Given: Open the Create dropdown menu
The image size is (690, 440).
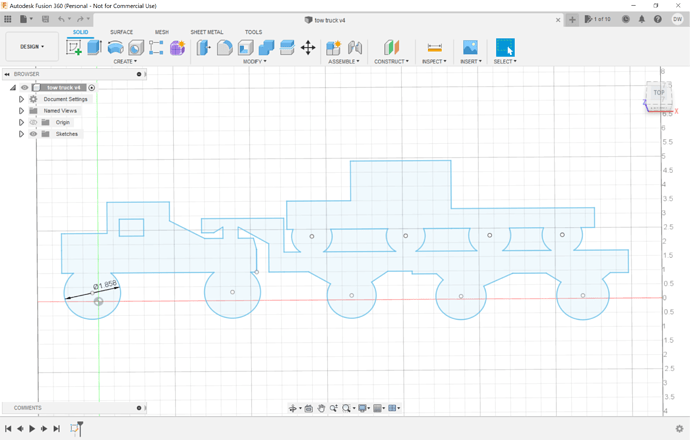Looking at the screenshot, I should (x=125, y=62).
